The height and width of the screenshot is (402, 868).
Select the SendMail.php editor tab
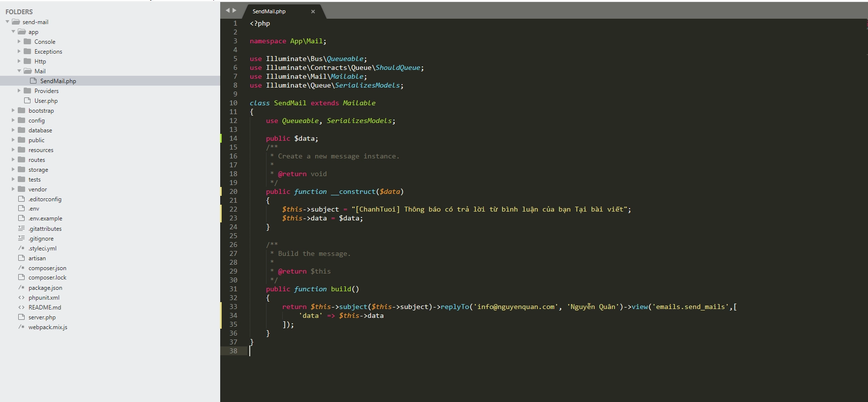[269, 11]
